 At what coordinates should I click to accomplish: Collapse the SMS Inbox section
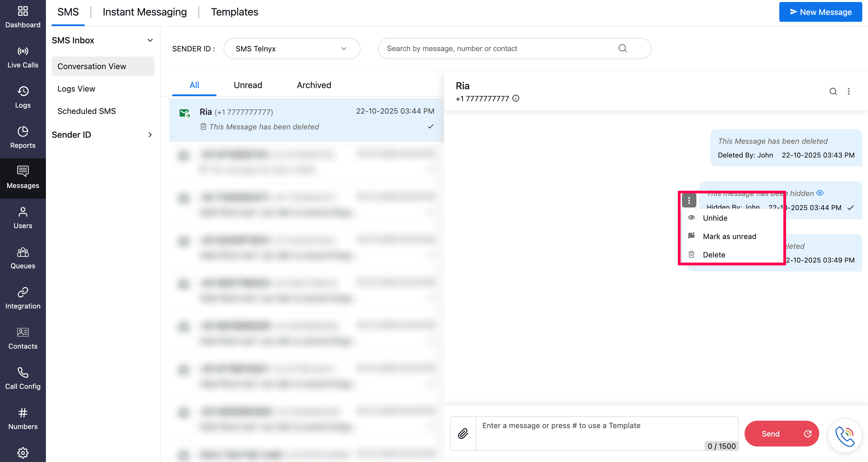(x=150, y=40)
